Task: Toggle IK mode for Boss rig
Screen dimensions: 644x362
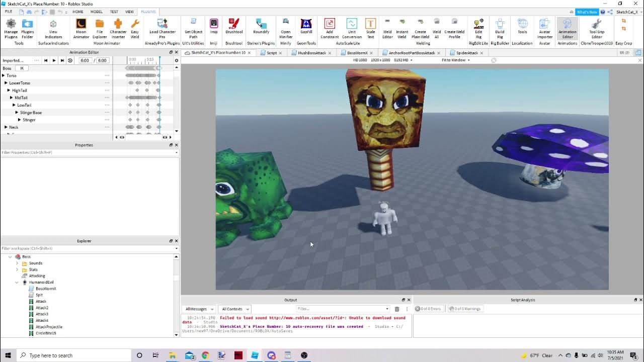Action: [22, 68]
